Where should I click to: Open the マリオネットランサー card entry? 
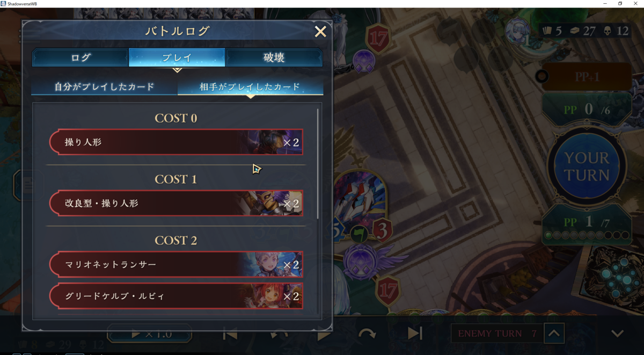point(176,265)
